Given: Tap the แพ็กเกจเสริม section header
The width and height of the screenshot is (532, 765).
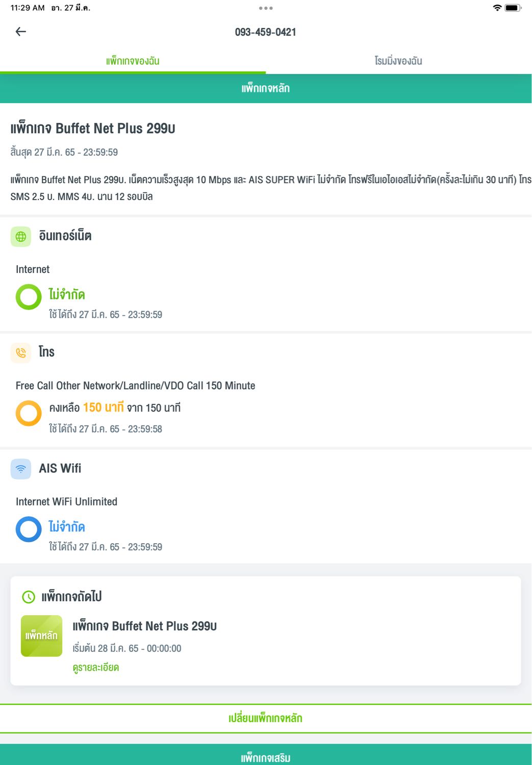Looking at the screenshot, I should 266,757.
